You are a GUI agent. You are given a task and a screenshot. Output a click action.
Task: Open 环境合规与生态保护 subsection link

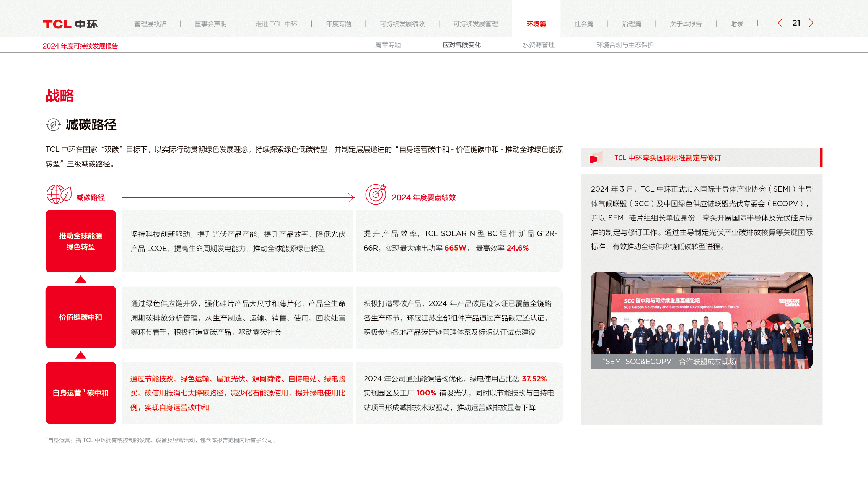click(625, 45)
